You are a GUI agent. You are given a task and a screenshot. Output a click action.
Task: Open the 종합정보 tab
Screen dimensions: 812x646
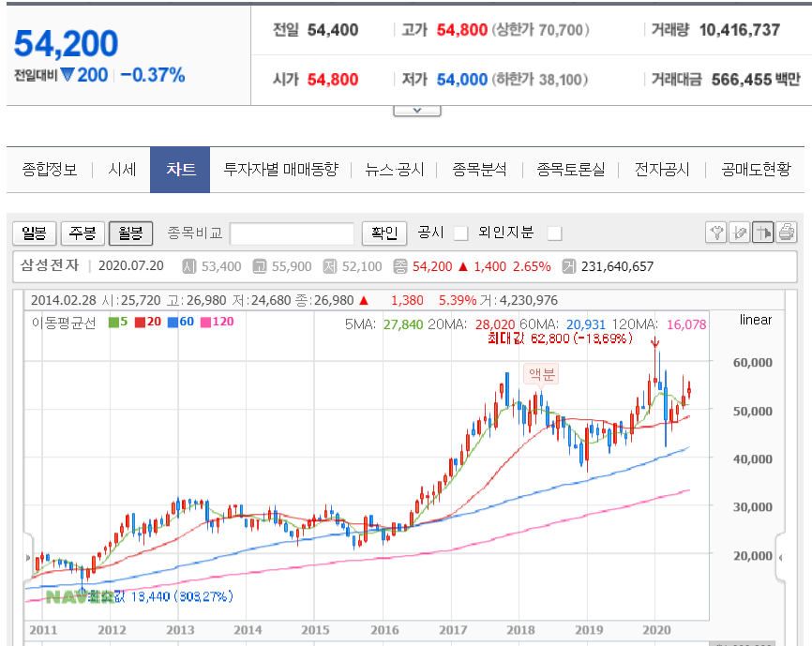(x=49, y=170)
